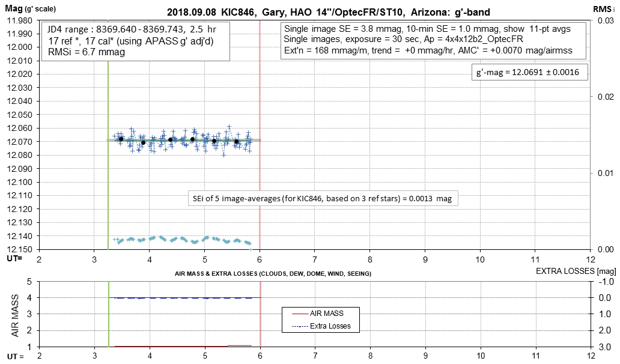The width and height of the screenshot is (620, 364).
Task: Click the 'RMSi = 6.7 mmag' text
Action: 86,52
